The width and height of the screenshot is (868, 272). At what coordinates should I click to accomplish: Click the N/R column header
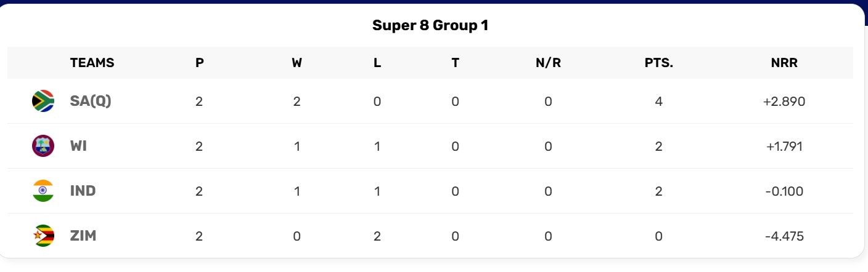[x=548, y=63]
